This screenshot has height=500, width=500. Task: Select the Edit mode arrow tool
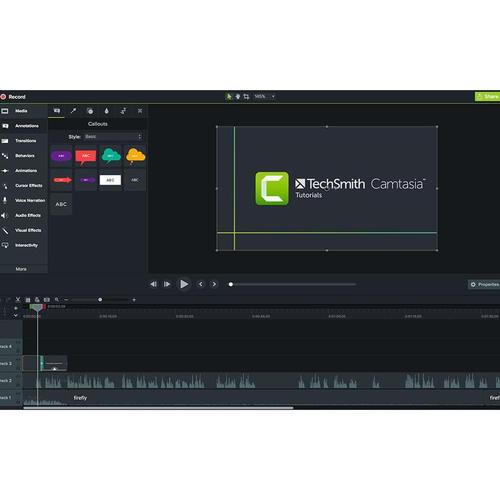229,97
